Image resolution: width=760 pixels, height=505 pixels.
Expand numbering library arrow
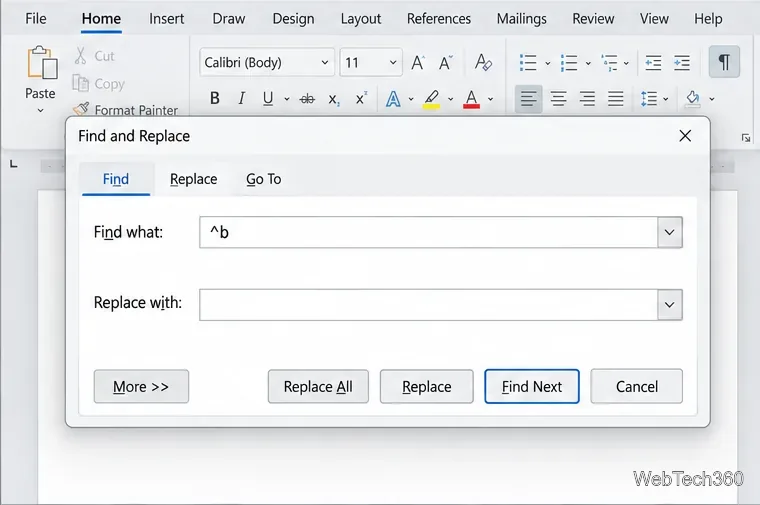pos(588,63)
